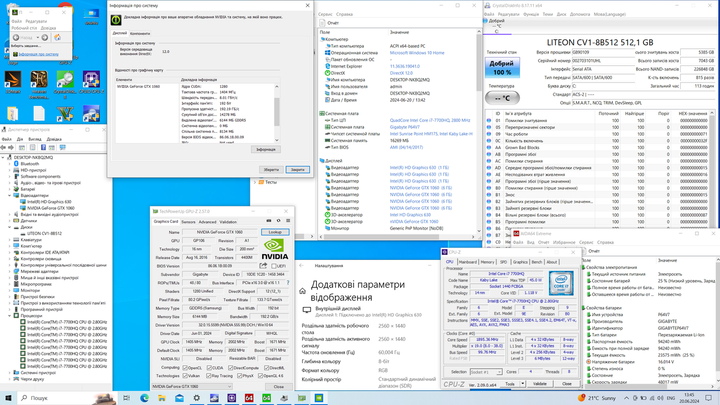Open the CPUID CPU-Z desktop shortcut

click(91, 80)
